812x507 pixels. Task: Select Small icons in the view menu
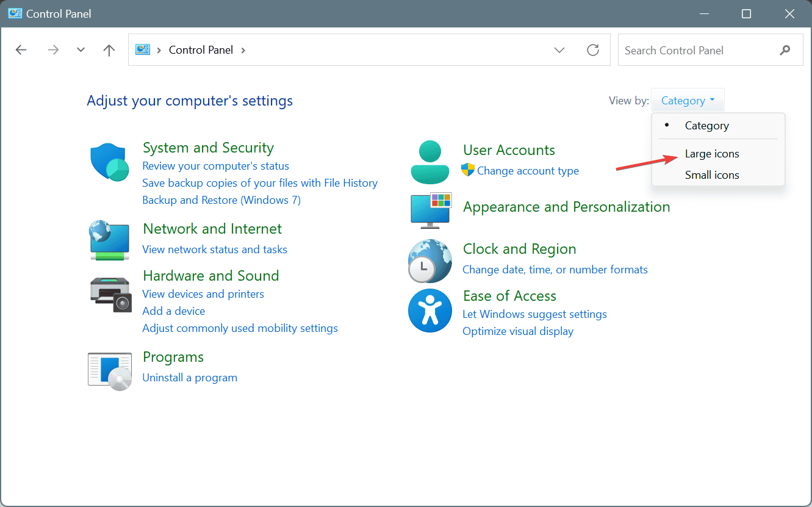point(718,175)
